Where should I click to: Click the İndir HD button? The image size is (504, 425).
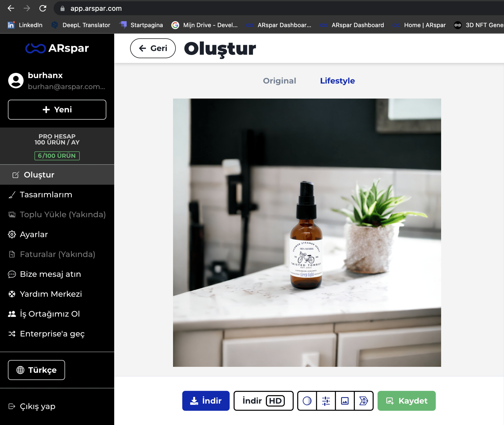(263, 401)
